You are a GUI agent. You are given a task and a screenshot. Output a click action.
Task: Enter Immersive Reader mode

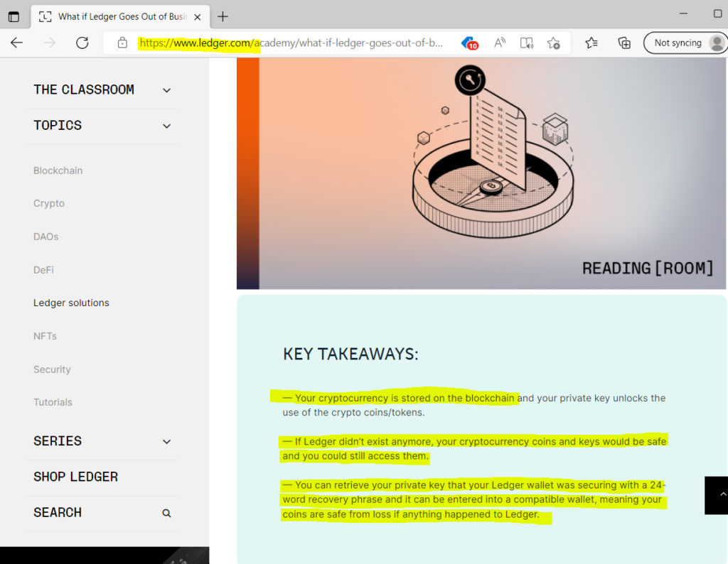[526, 43]
